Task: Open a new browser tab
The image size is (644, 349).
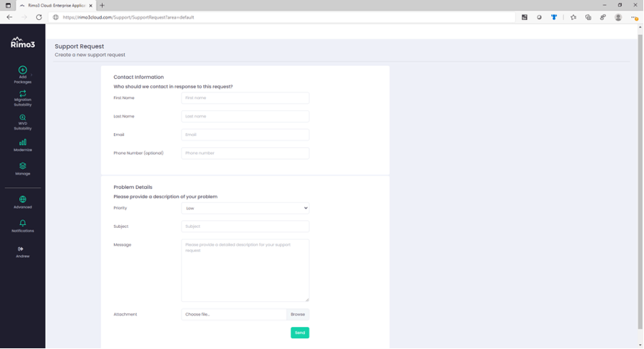Action: pyautogui.click(x=103, y=5)
